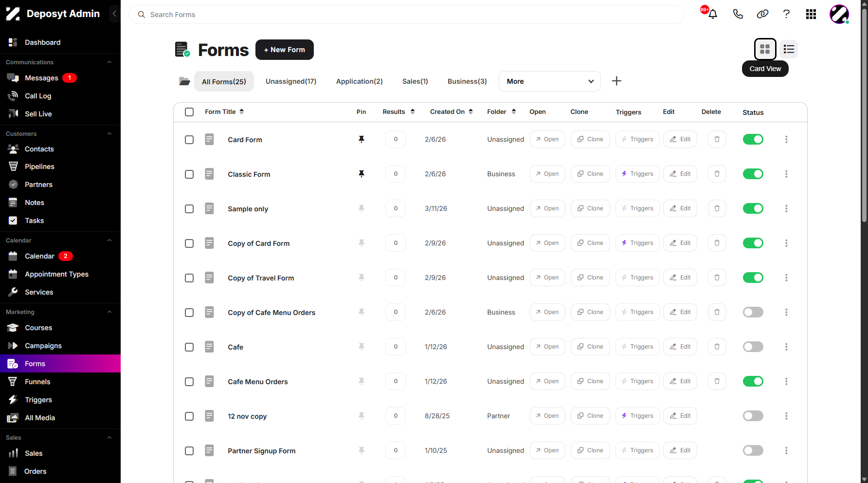
Task: Open the More folders dropdown
Action: tap(549, 81)
